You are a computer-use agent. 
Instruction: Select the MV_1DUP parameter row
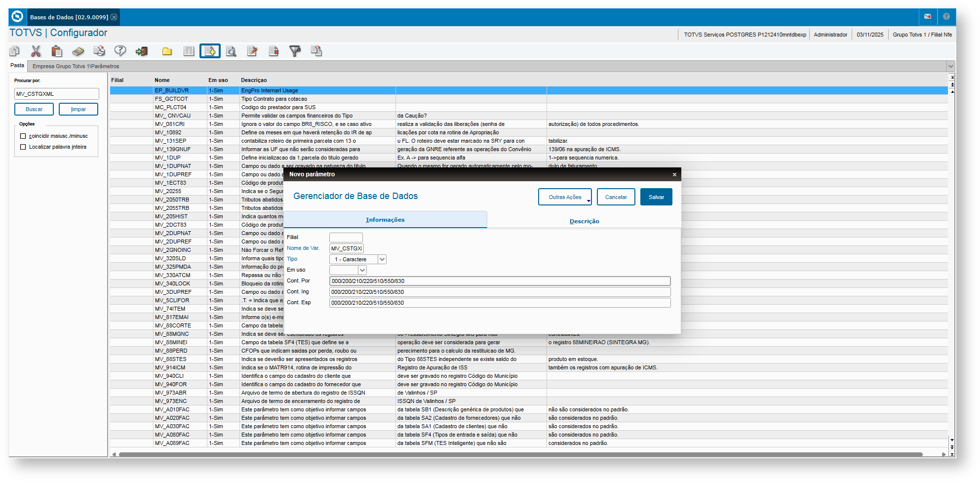pos(529,158)
